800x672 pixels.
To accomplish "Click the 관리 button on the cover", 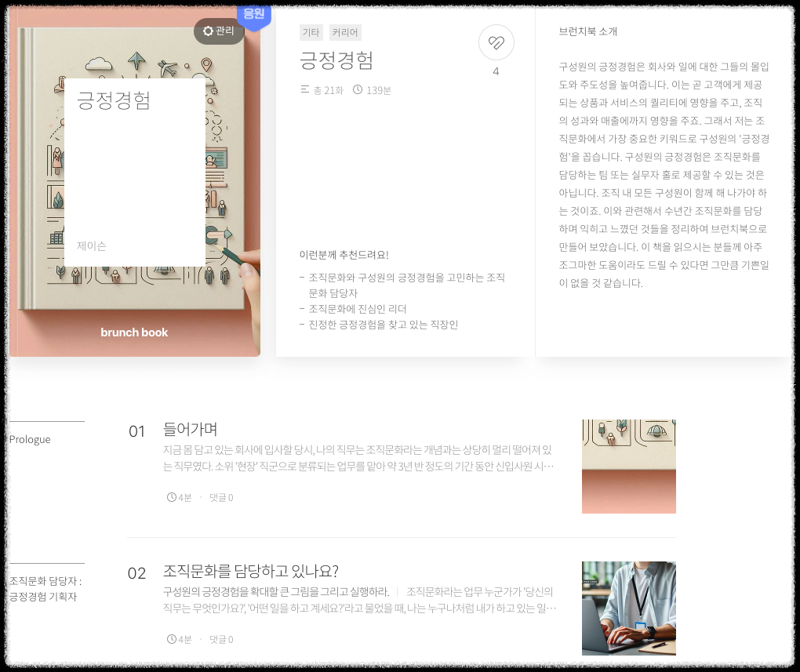I will (x=218, y=31).
